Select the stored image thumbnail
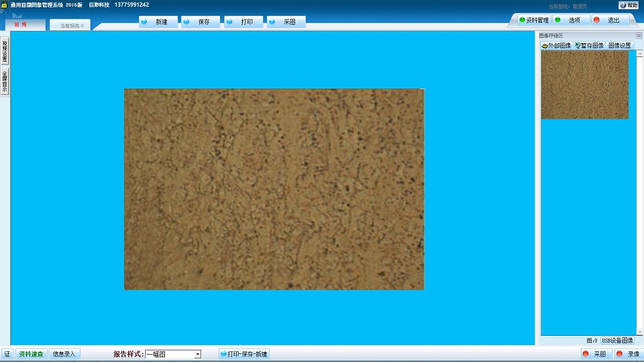 point(584,85)
